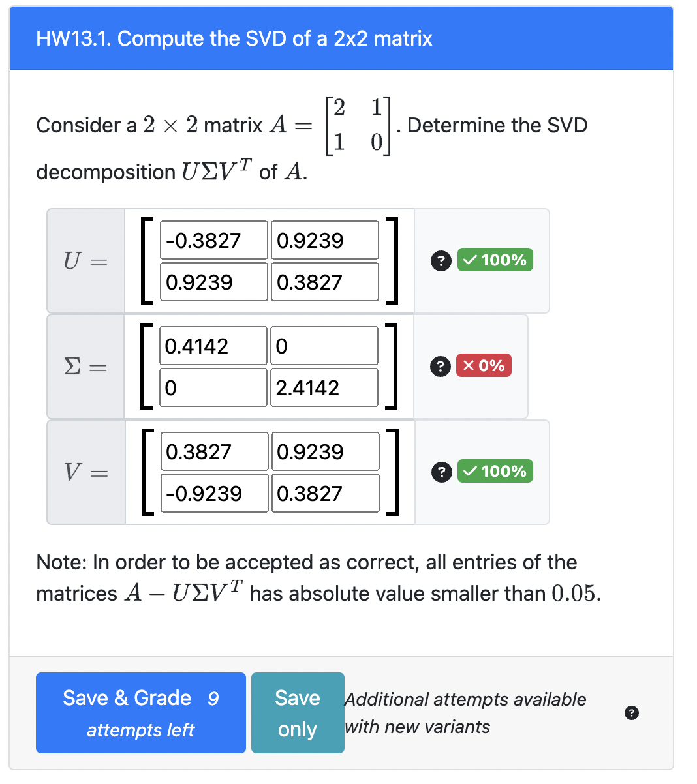Click the -0.9239 entry of matrix V
This screenshot has width=697, height=784.
213,493
